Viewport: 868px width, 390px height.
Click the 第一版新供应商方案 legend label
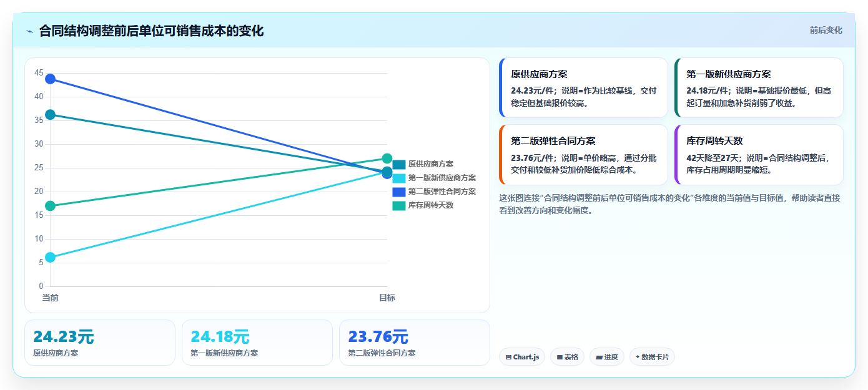(x=442, y=178)
